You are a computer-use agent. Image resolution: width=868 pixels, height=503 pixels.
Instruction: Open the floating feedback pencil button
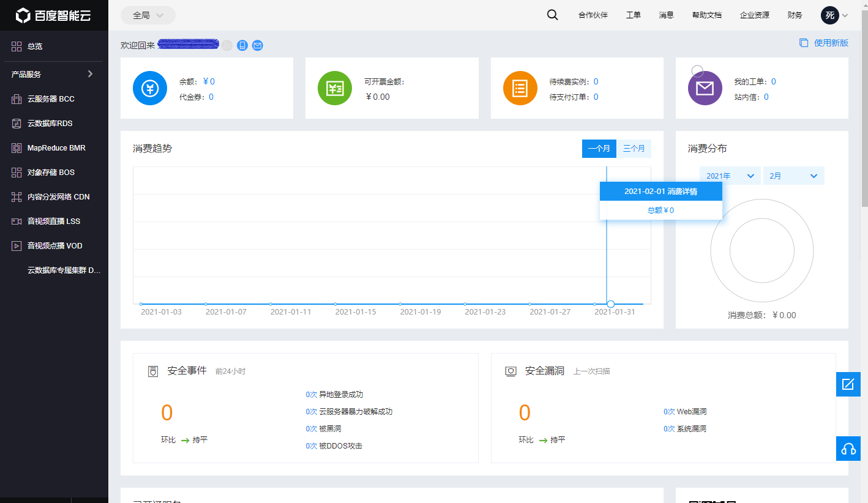pos(848,384)
